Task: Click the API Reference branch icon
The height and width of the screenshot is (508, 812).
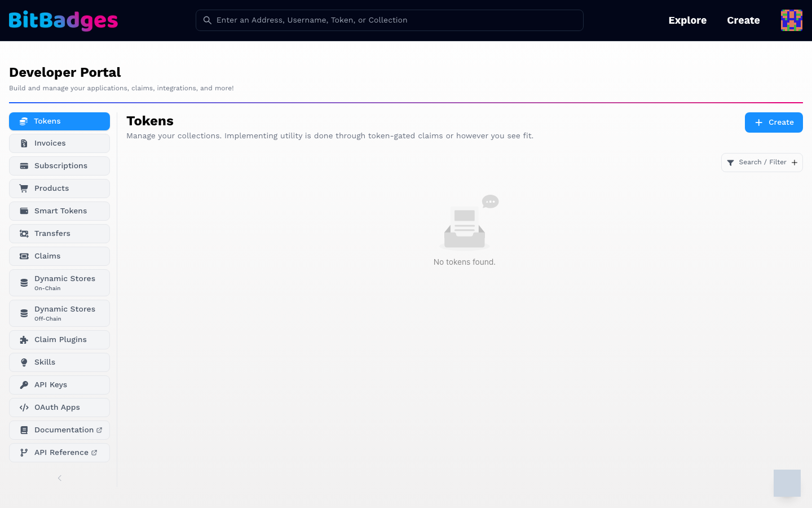Action: pyautogui.click(x=24, y=453)
